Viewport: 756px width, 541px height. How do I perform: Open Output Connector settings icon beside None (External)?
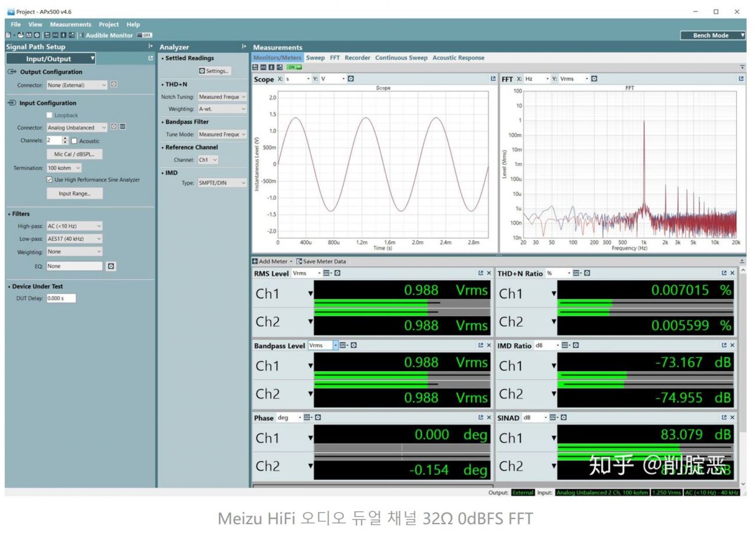(x=114, y=84)
